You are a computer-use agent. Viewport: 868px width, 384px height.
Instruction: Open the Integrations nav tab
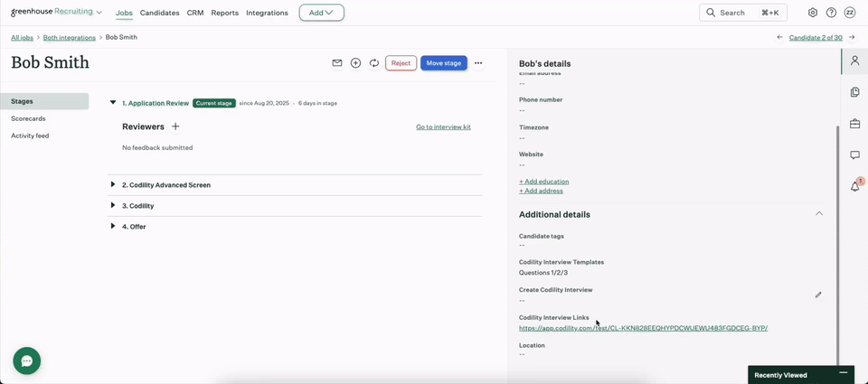[x=267, y=13]
